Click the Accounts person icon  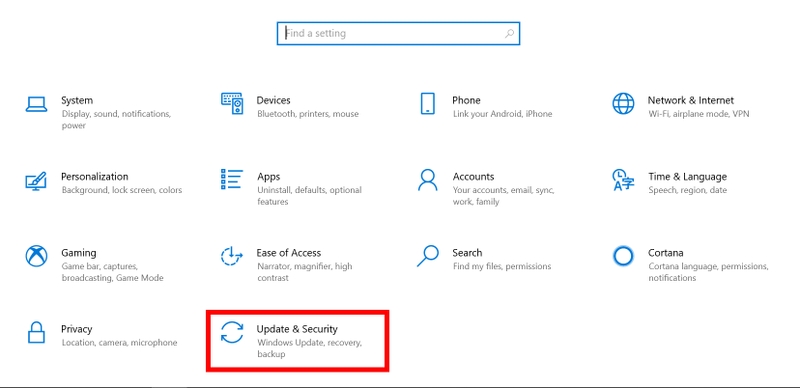click(x=428, y=180)
